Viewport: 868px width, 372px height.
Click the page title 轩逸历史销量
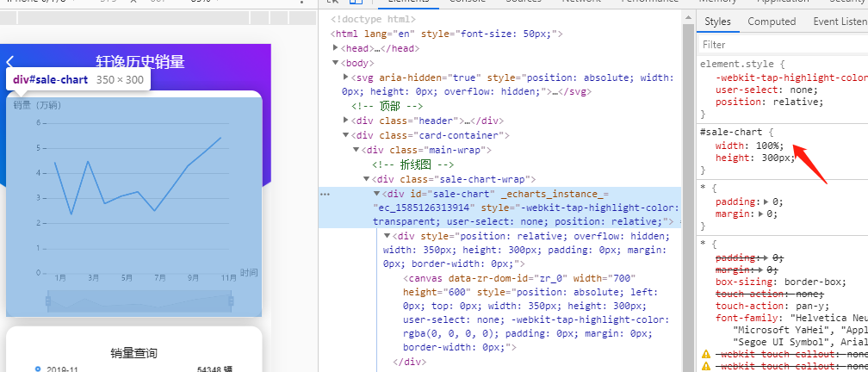(x=140, y=62)
